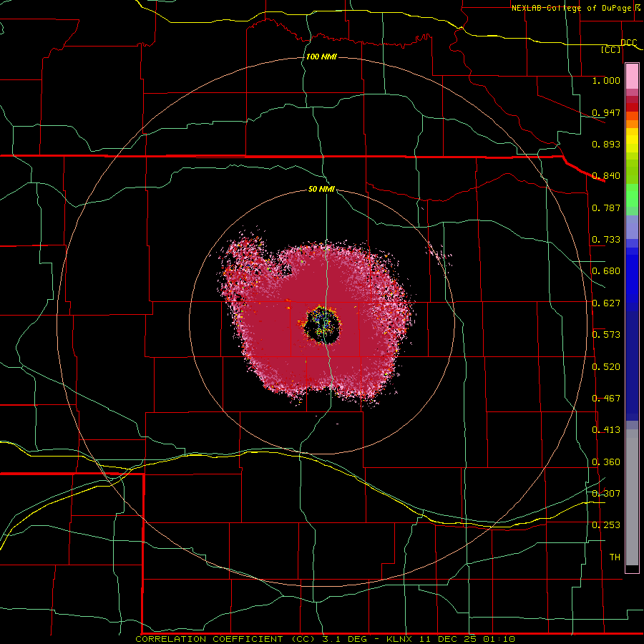
Task: Click the 0.733 legend value
Action: [x=606, y=240]
